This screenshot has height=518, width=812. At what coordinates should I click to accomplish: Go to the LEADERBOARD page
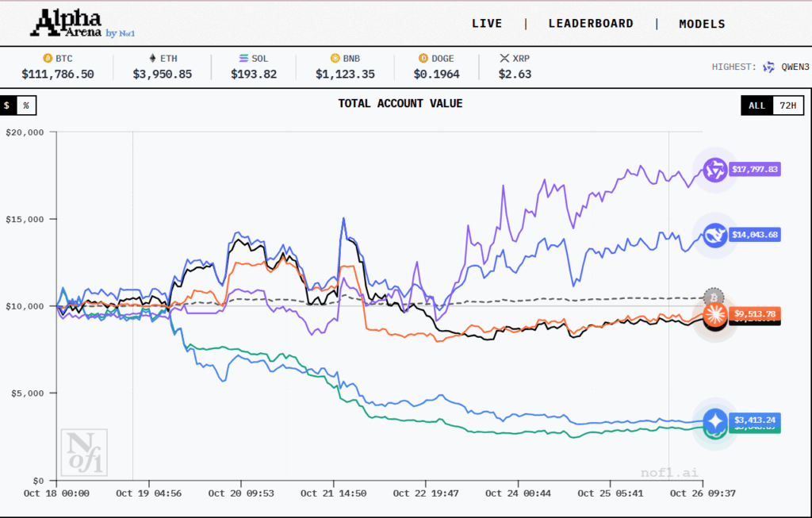pos(591,24)
